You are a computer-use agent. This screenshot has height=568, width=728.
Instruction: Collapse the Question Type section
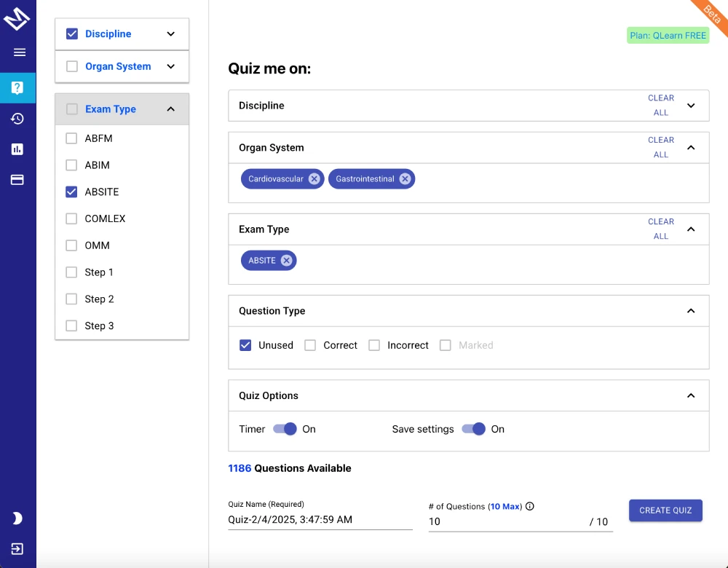click(x=691, y=311)
